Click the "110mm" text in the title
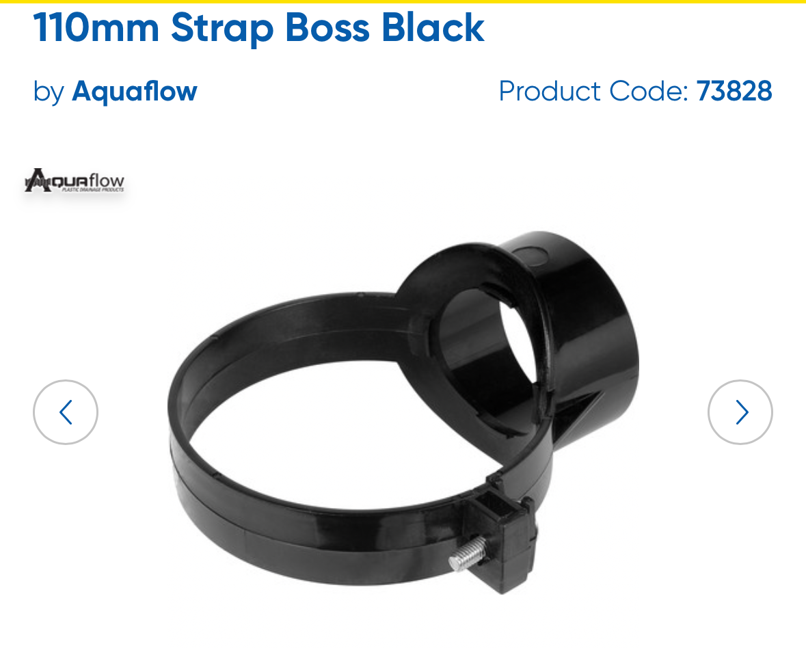Image resolution: width=806 pixels, height=672 pixels. pyautogui.click(x=96, y=27)
